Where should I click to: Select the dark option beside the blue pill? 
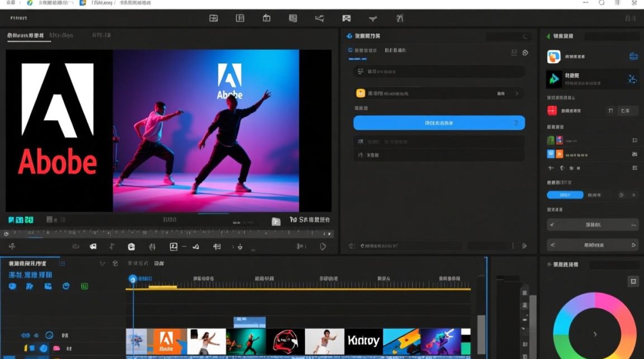point(595,195)
